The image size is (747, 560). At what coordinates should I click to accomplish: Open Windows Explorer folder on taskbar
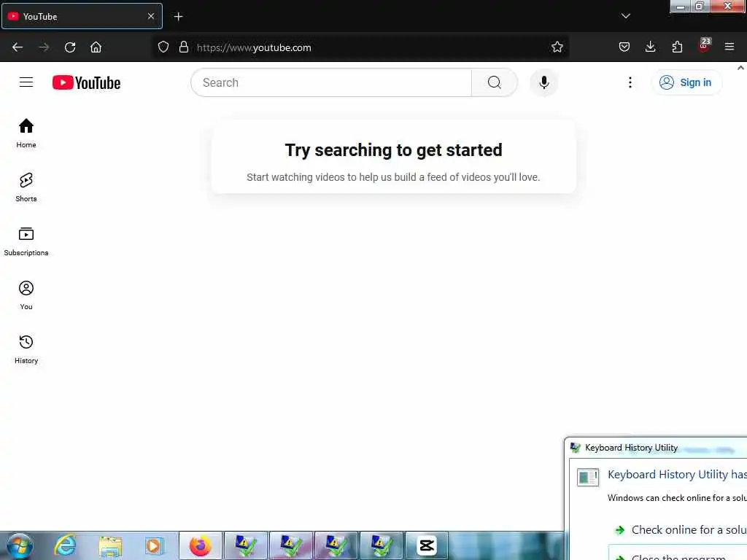tap(110, 545)
